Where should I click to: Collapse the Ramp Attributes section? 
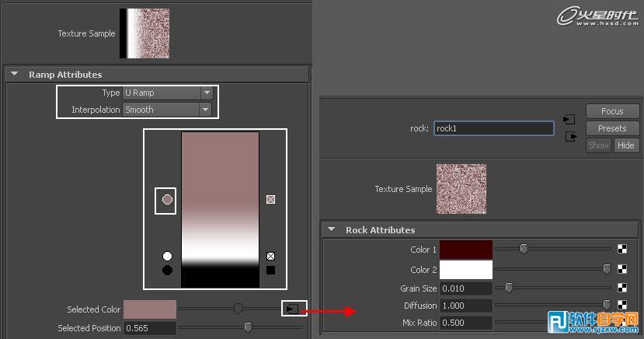[15, 74]
